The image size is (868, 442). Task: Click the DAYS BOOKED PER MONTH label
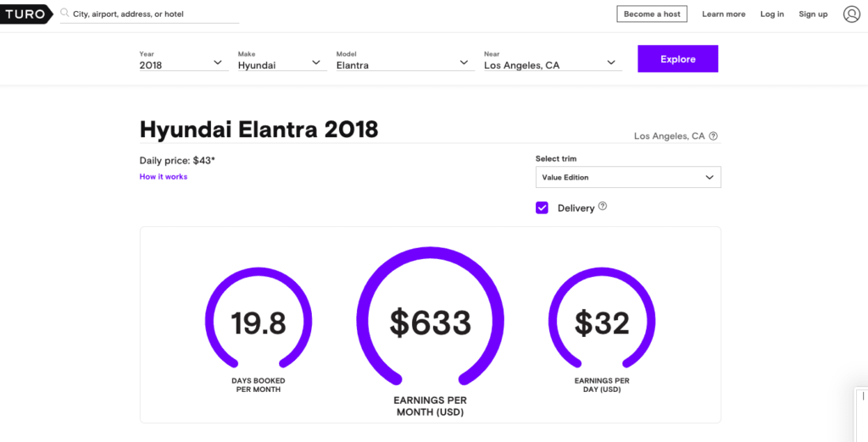[259, 385]
